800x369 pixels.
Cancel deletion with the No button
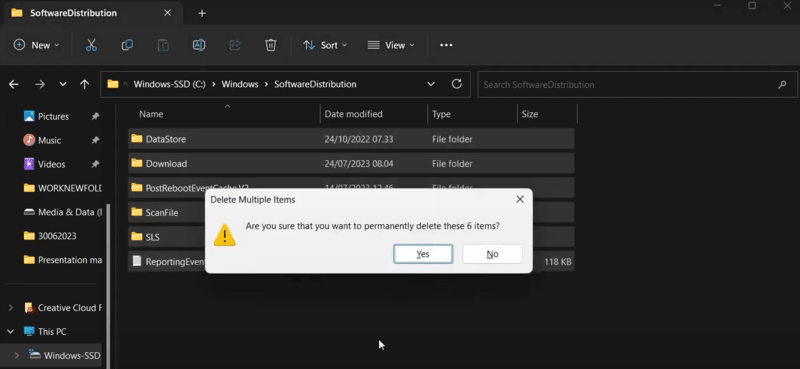[x=492, y=254]
